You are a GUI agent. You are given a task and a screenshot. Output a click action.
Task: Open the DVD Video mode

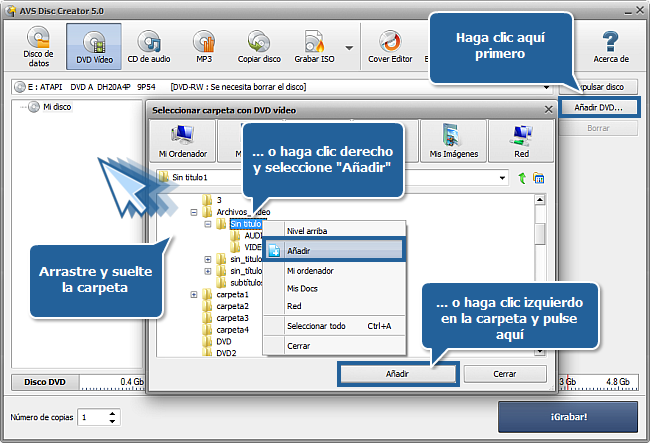(x=94, y=46)
